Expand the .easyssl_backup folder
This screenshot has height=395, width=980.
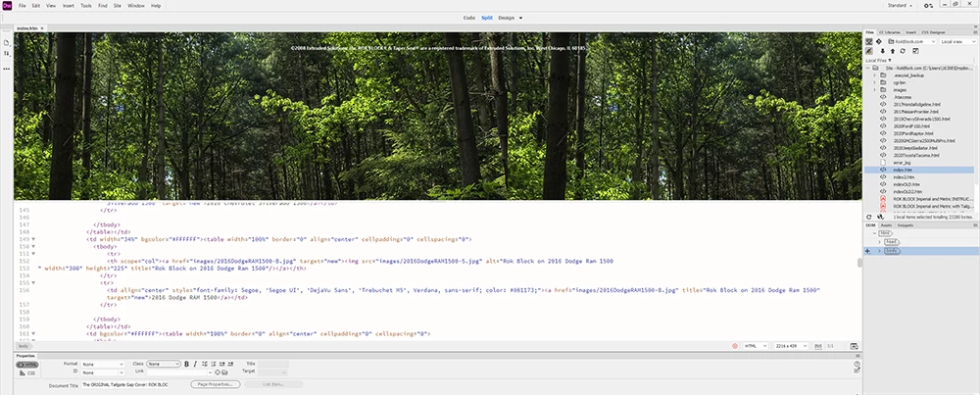[x=875, y=75]
